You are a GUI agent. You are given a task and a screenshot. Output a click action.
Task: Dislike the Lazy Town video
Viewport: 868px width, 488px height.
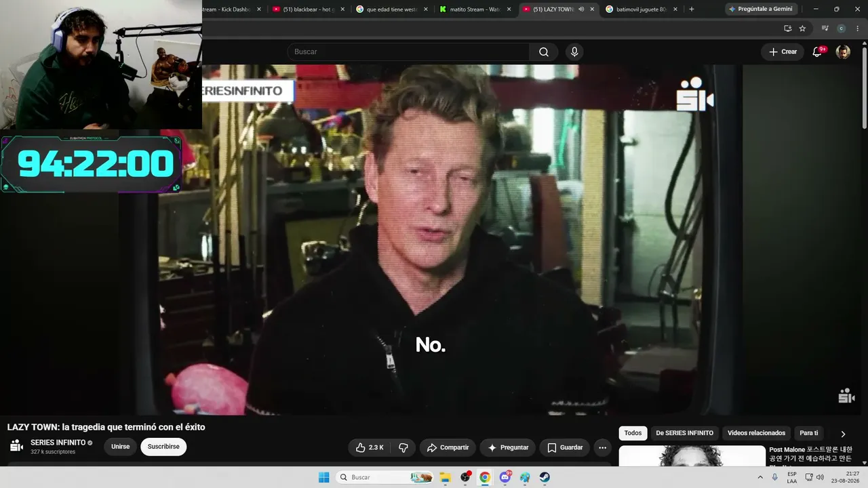click(403, 447)
